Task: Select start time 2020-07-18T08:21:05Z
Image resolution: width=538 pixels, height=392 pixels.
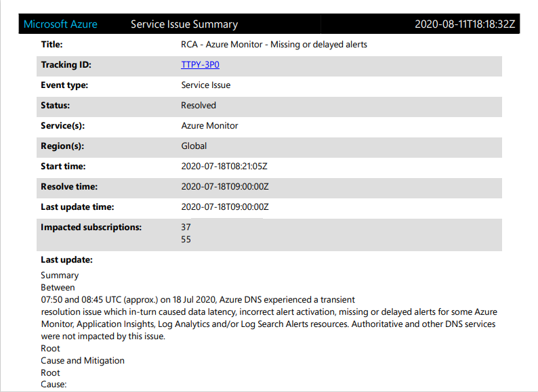Action: point(224,167)
